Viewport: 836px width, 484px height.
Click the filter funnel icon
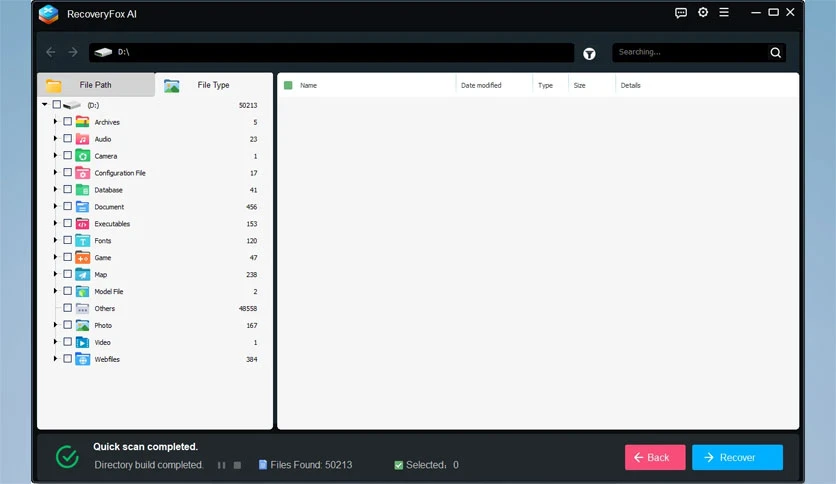point(589,54)
